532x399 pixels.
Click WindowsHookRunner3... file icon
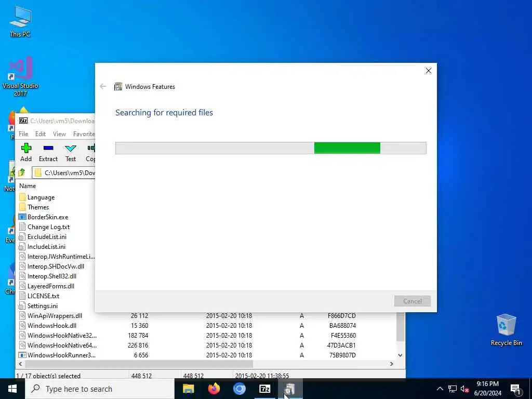tap(22, 355)
